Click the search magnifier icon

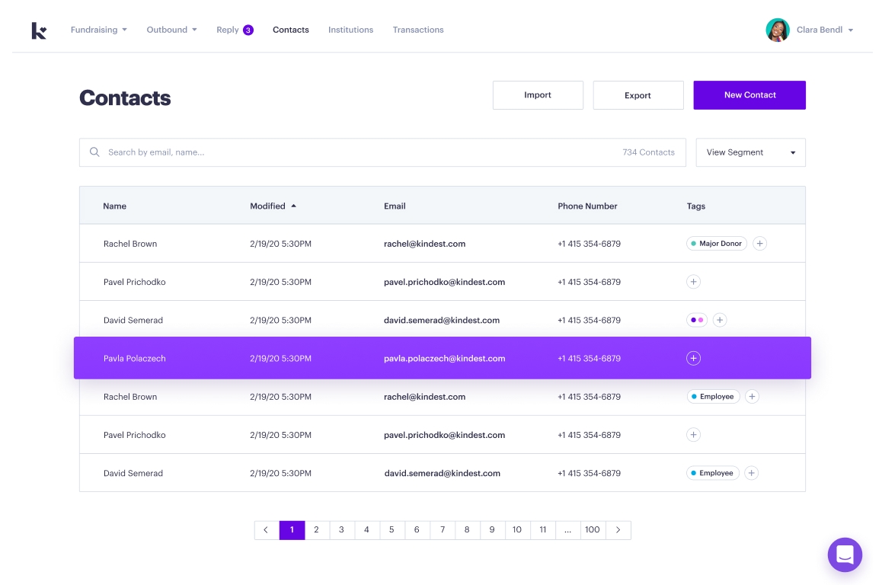click(95, 152)
